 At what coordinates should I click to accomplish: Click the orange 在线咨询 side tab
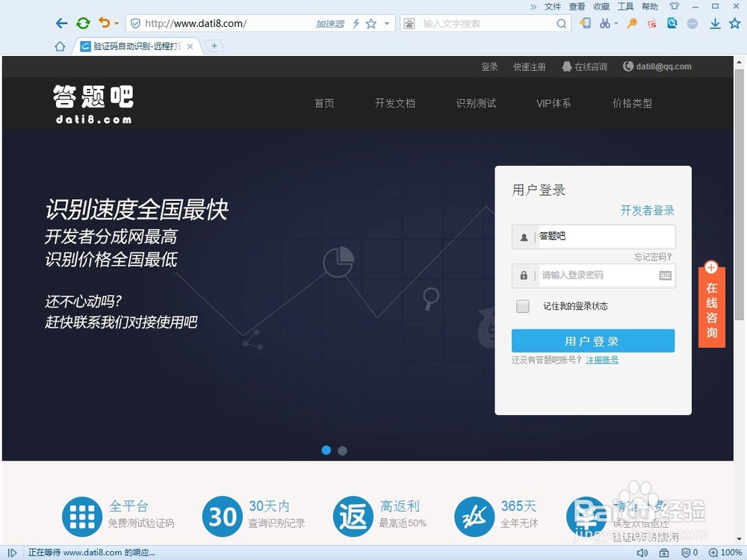(711, 306)
